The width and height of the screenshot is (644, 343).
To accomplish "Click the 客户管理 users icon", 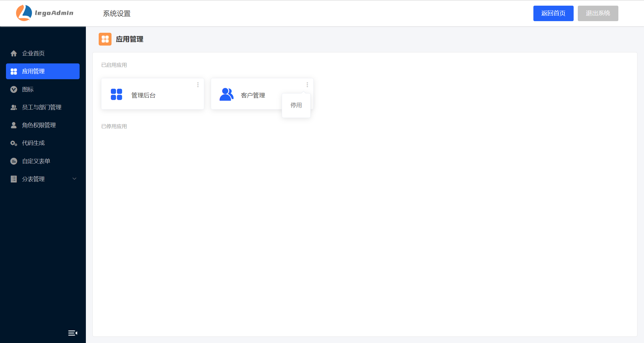I will click(x=226, y=94).
